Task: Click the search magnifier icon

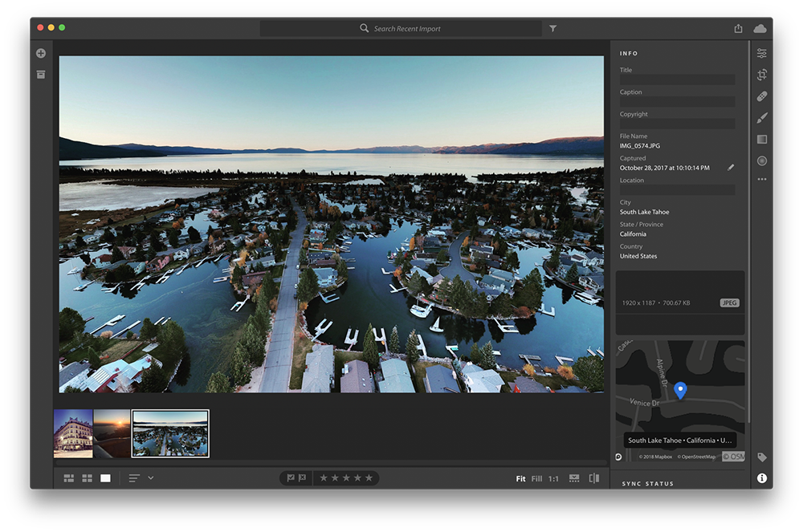Action: click(x=364, y=28)
